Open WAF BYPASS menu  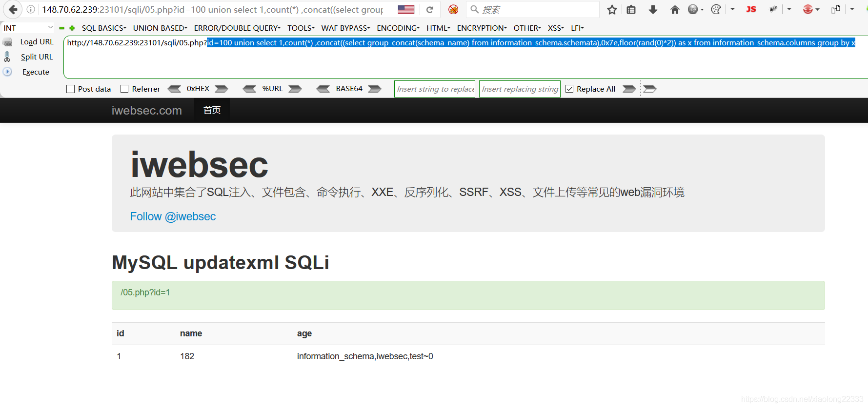click(x=345, y=28)
